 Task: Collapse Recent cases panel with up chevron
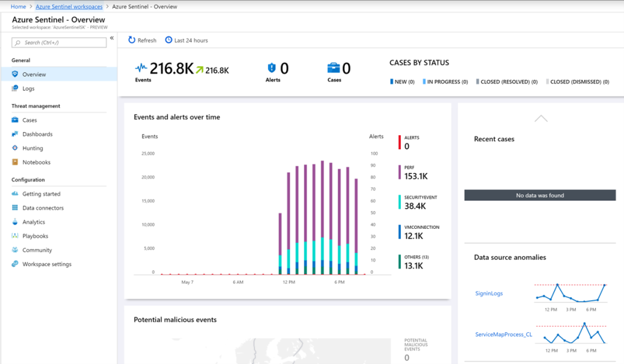pos(541,119)
